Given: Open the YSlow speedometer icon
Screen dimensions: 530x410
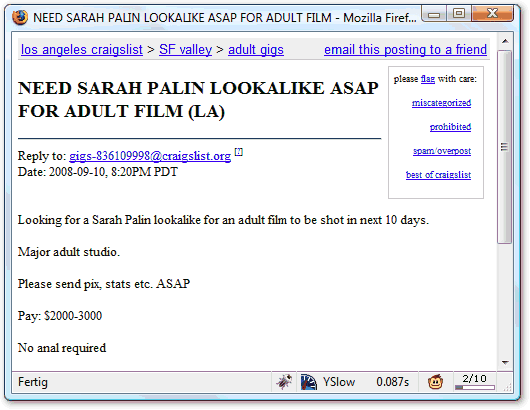Looking at the screenshot, I should 309,382.
